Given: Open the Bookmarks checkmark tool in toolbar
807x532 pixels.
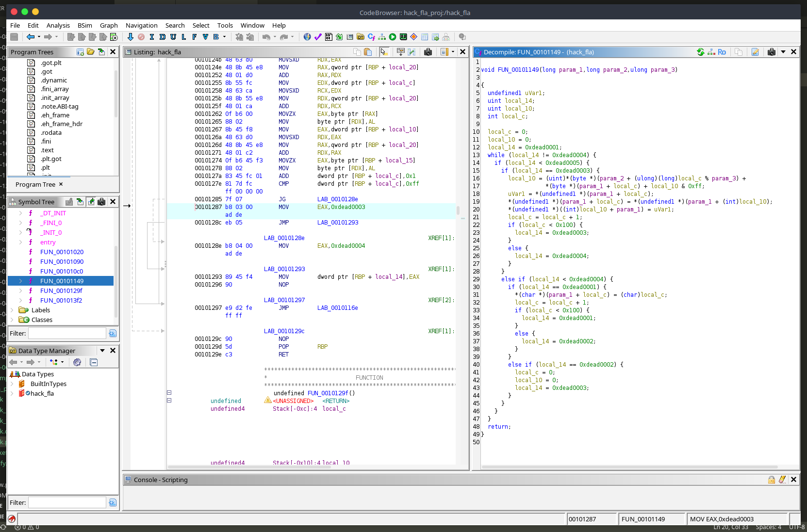Looking at the screenshot, I should click(x=318, y=37).
